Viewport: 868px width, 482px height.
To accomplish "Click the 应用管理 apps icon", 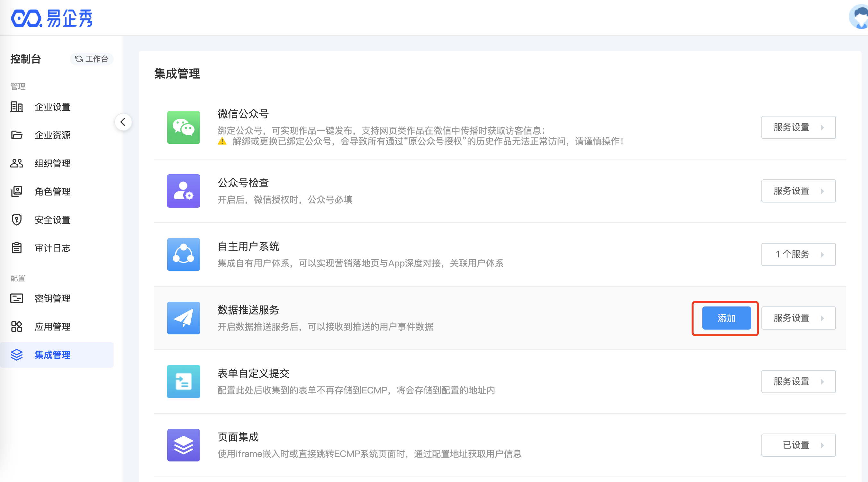I will 16,326.
